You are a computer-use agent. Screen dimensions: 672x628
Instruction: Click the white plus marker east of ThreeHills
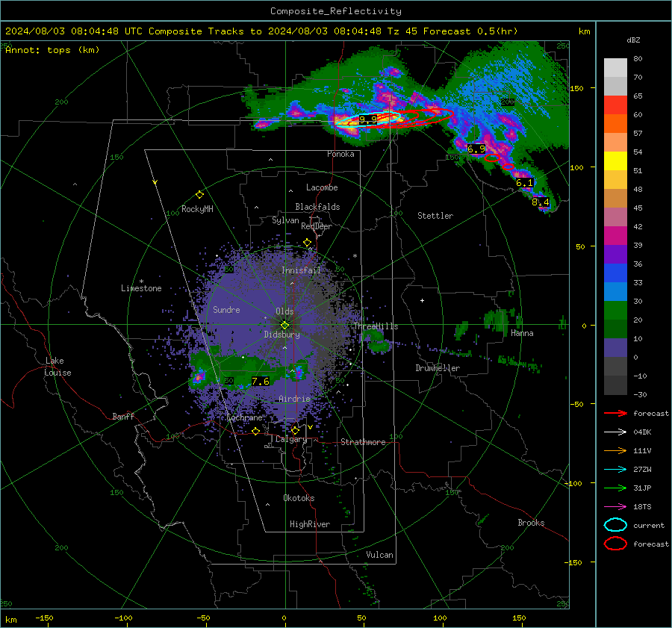(422, 300)
